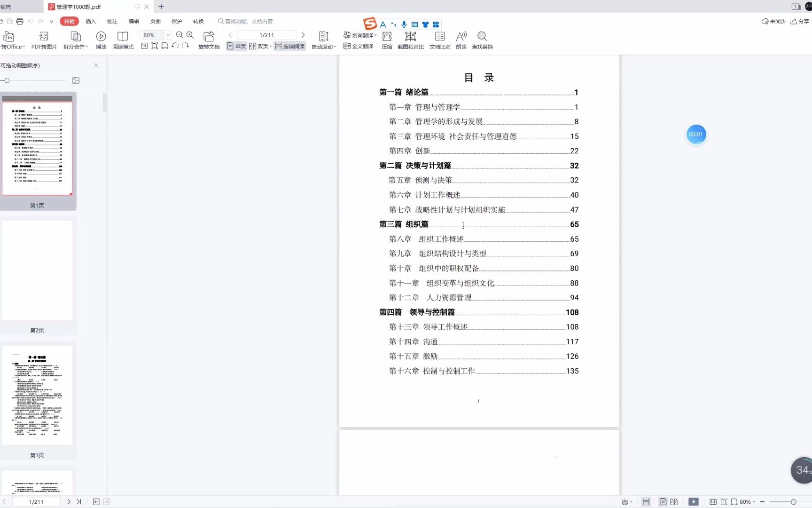Toggle continuous scroll icon in status bar
This screenshot has height=508, width=812.
tap(646, 502)
